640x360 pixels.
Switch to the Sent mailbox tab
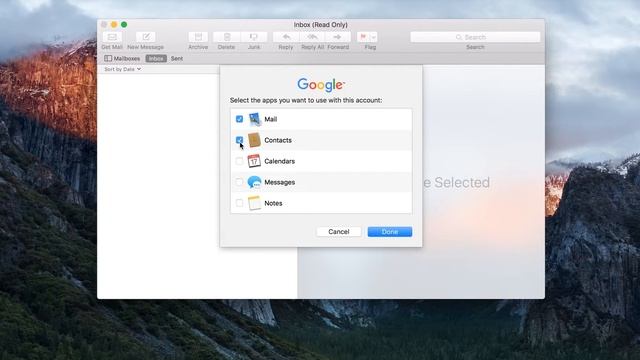click(177, 59)
